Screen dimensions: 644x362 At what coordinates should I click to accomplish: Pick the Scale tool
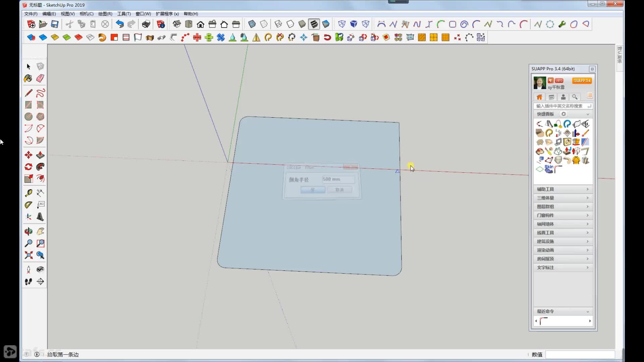(x=29, y=178)
